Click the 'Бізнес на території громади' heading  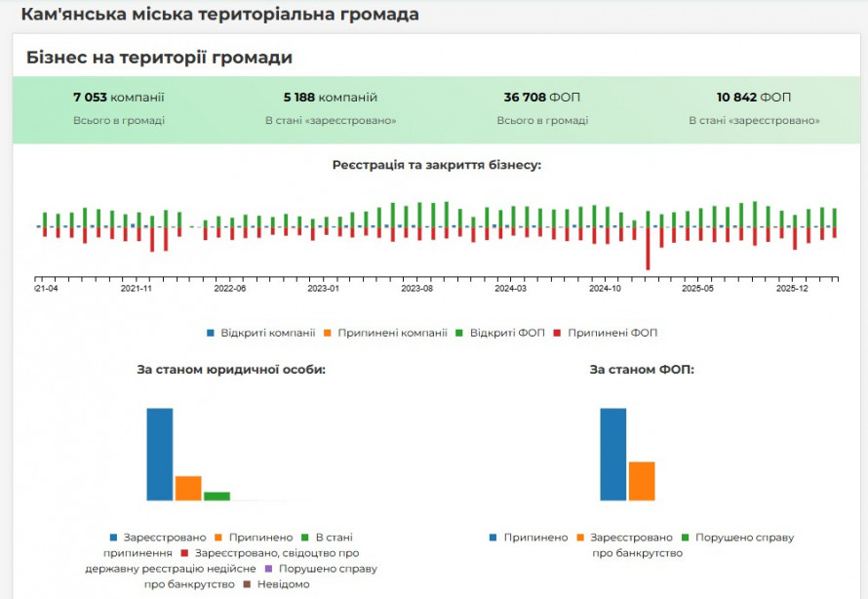[159, 58]
